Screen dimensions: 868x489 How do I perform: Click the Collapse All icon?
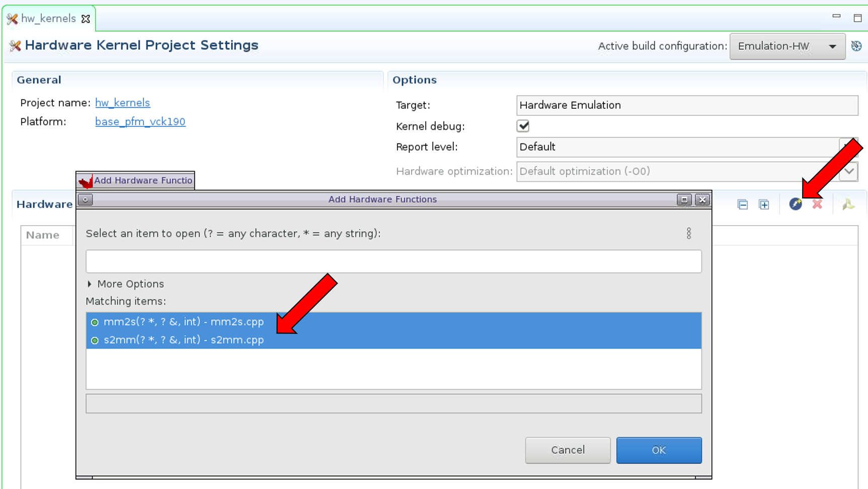(742, 204)
